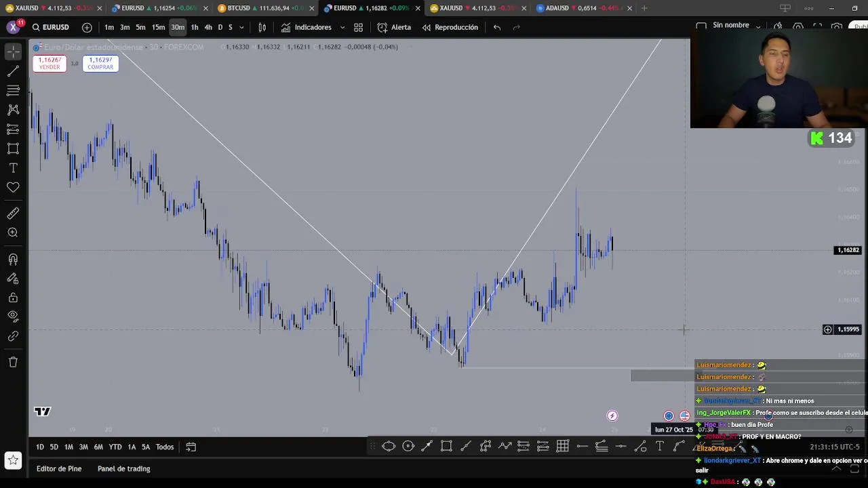Toggle lock all drawings

(13, 298)
